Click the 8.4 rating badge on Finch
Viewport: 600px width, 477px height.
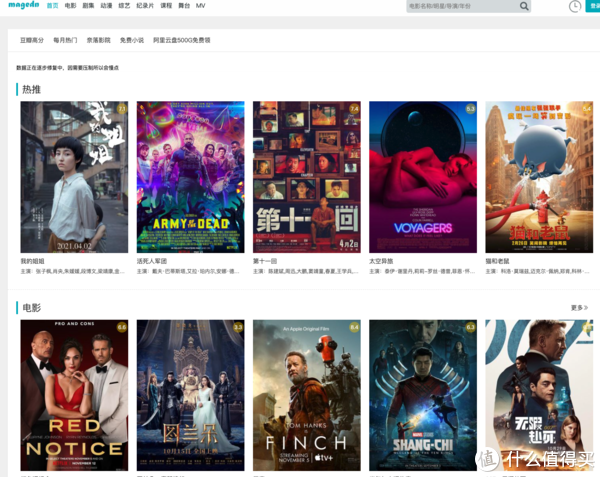pyautogui.click(x=354, y=327)
